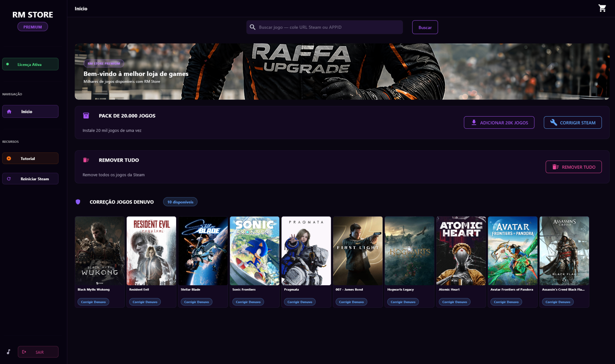Click the Buscar button
This screenshot has height=364, width=615.
425,27
